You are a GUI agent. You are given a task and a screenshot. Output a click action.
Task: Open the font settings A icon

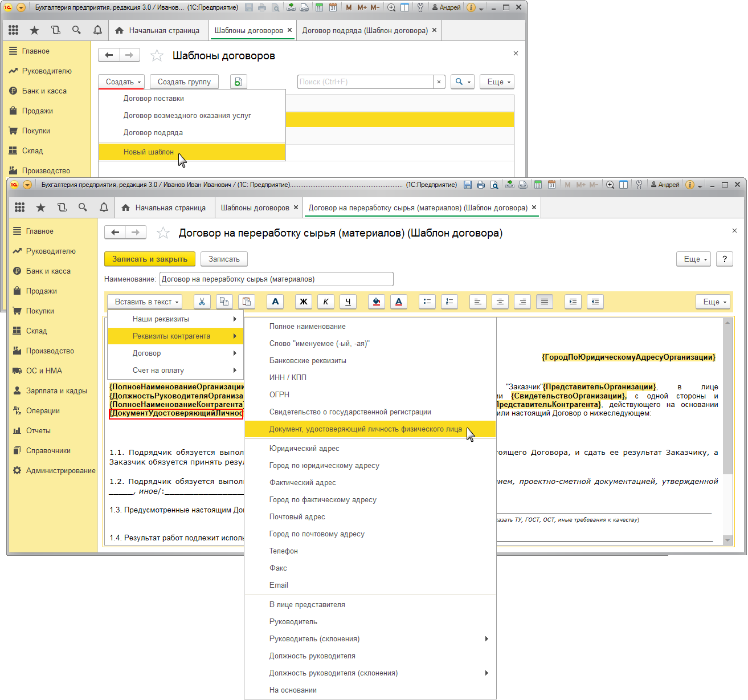point(275,302)
